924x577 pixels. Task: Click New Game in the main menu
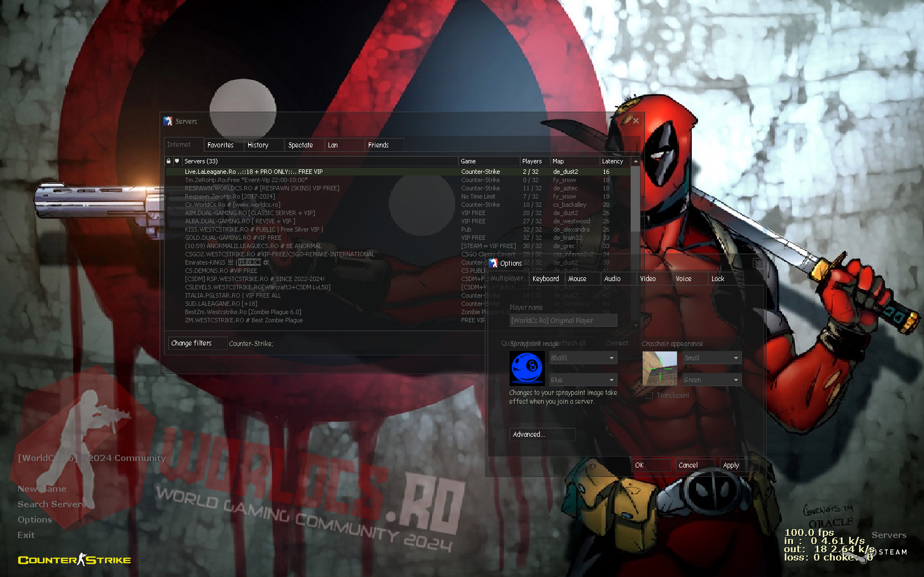click(42, 489)
